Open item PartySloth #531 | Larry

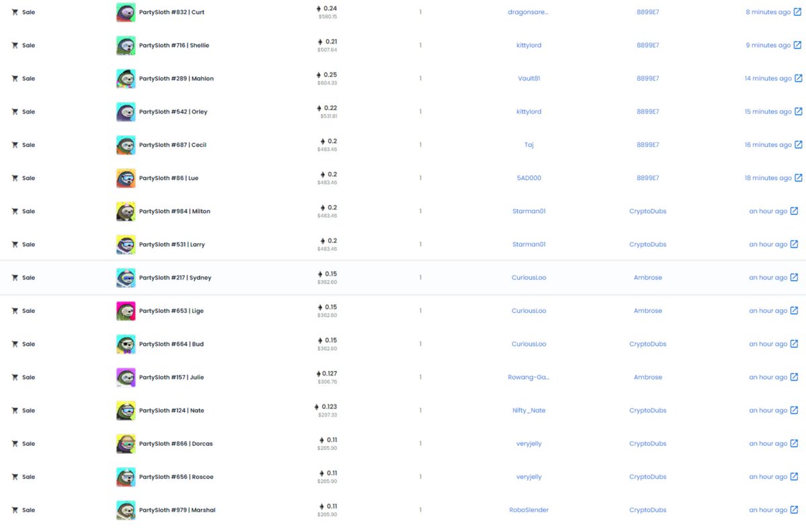pyautogui.click(x=172, y=245)
